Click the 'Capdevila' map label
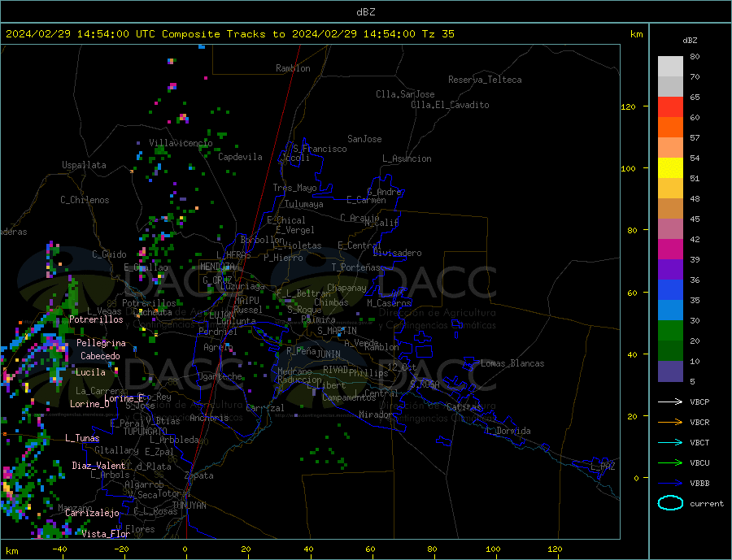 (240, 157)
